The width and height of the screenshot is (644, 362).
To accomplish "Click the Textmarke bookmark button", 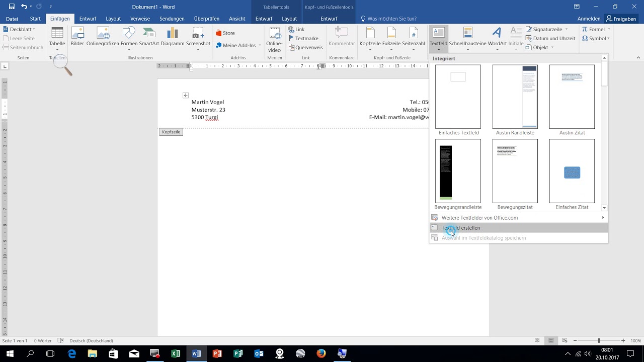I will point(303,38).
